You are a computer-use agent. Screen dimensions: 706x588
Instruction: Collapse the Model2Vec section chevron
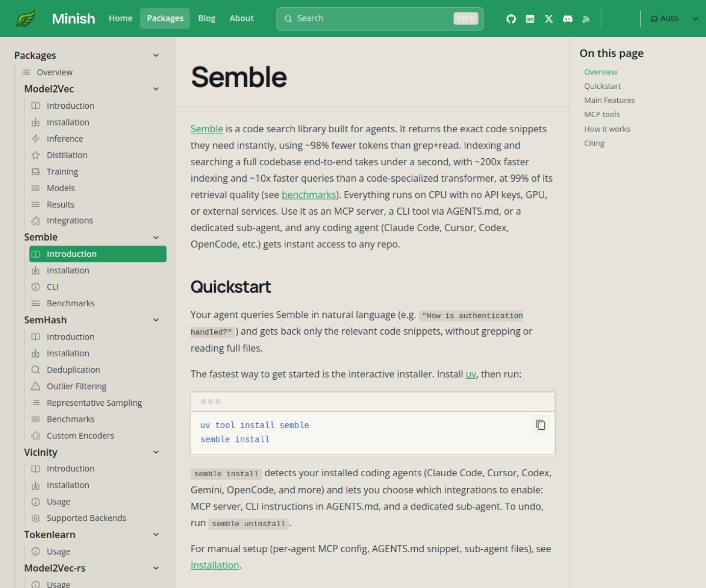click(156, 89)
